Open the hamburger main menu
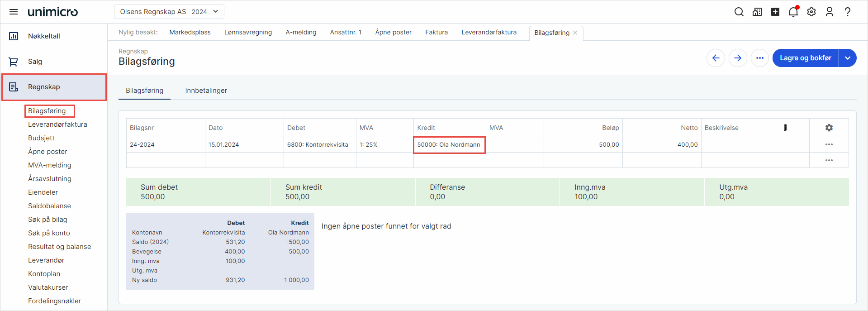This screenshot has height=311, width=868. tap(14, 12)
